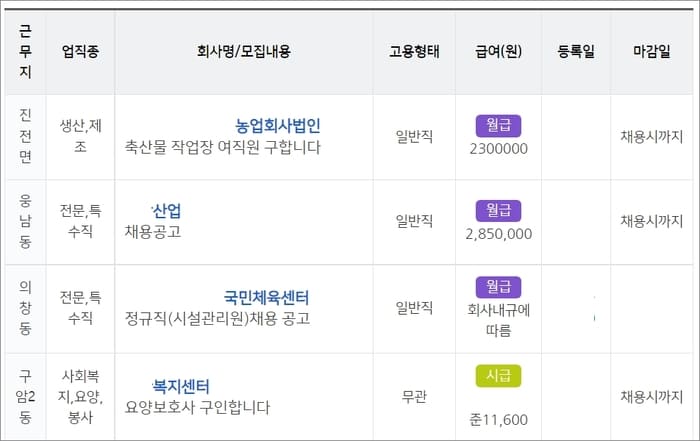Select the 회사명/모집내용 column header
Image resolution: width=700 pixels, height=441 pixels.
[x=244, y=51]
